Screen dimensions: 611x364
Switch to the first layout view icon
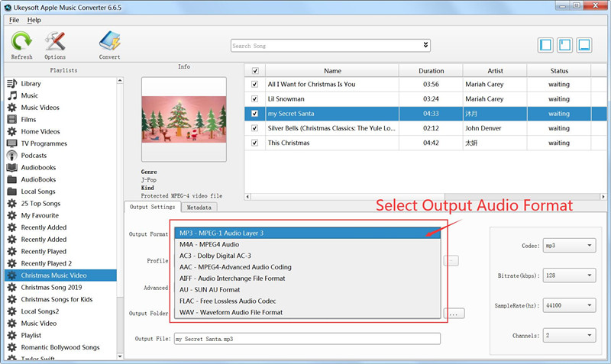pyautogui.click(x=545, y=45)
